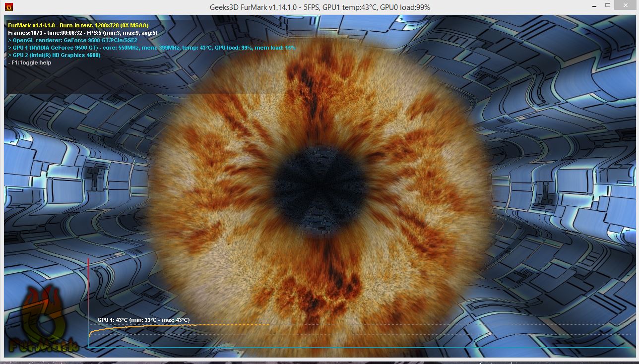Click the title text "Geeks3D FurMark v1.14.1.0"

pos(254,7)
